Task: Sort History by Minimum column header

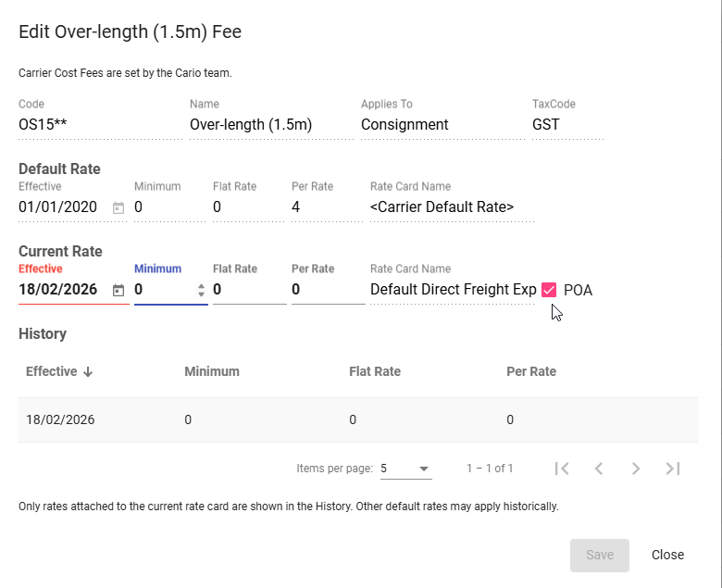Action: point(212,372)
